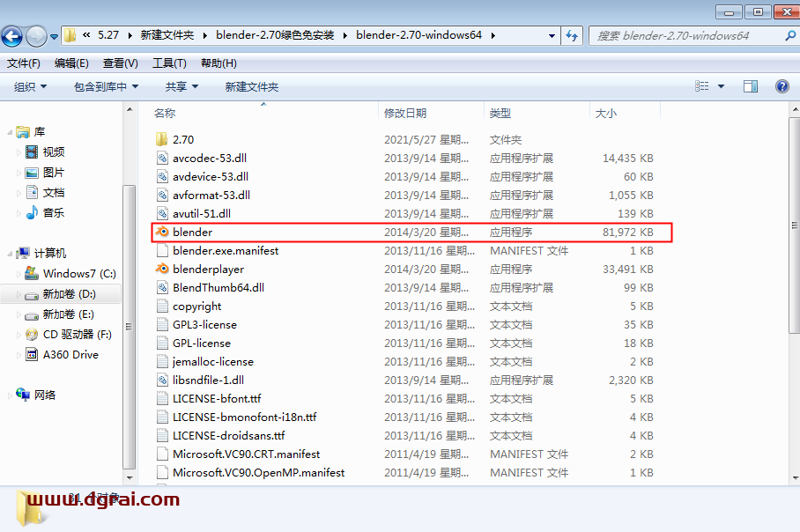Select the blender.exe.manifest file icon
800x532 pixels.
[x=162, y=250]
